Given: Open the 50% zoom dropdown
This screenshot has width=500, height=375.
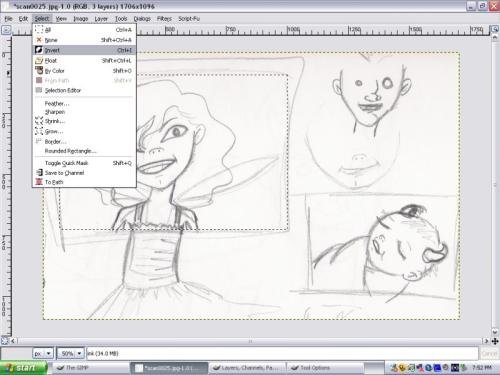Looking at the screenshot, I should point(70,353).
